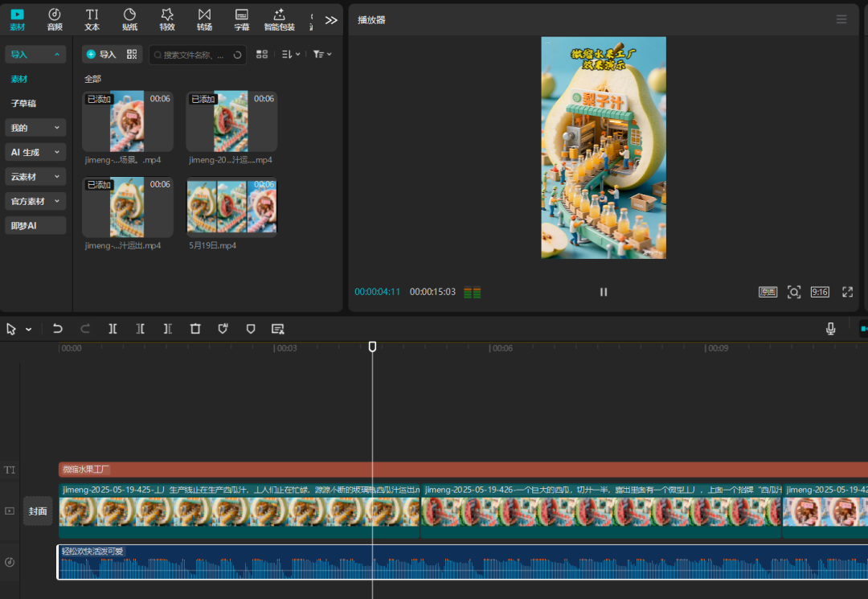Open the 贴纸 stickers panel

pos(129,19)
